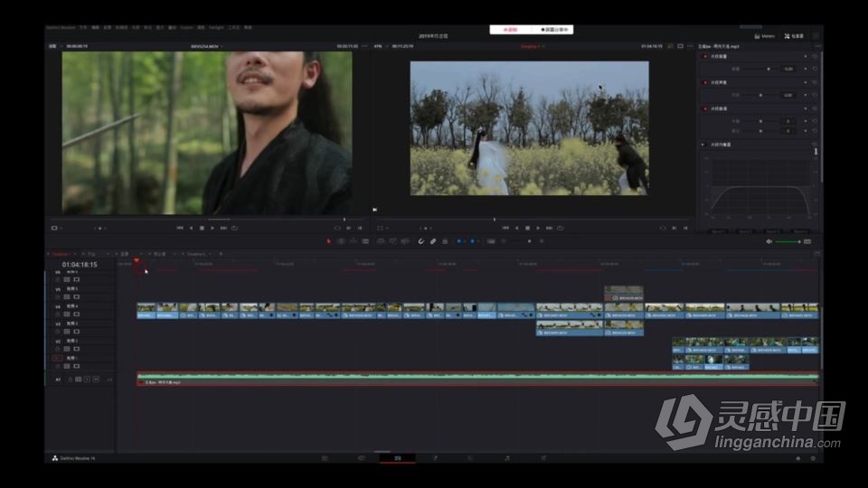Set Mark In on the source viewer
Screen dimensions: 868x488
coord(349,228)
